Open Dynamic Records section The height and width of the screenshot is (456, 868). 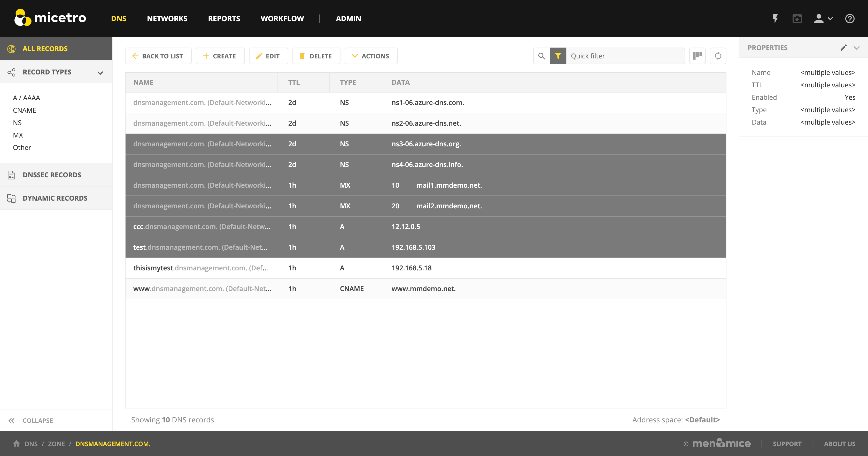coord(56,198)
